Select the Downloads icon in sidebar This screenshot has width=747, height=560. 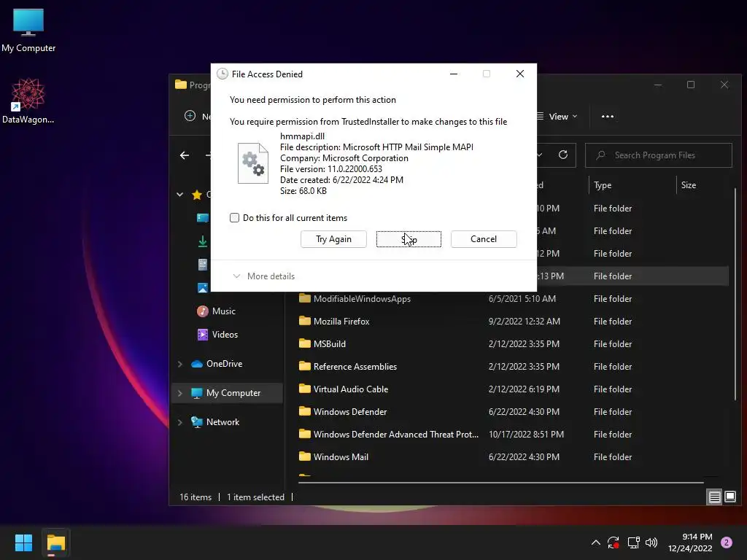pos(203,241)
